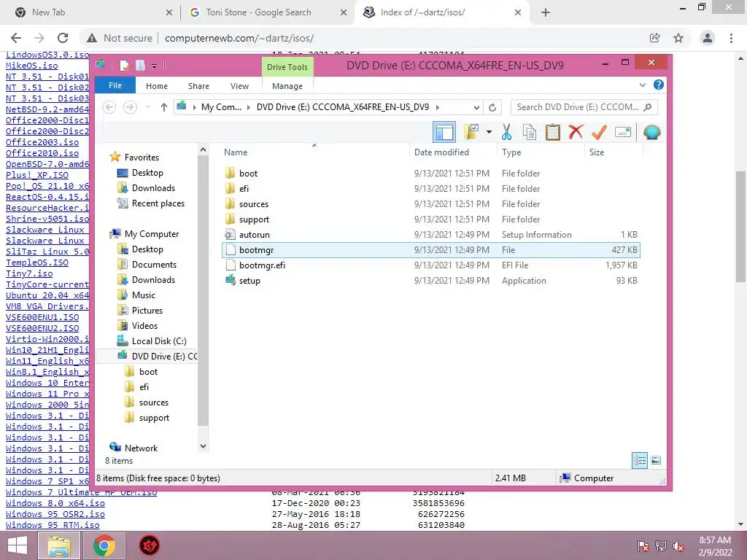Sort by Name column header
Screen dimensions: 747x560
pyautogui.click(x=314, y=152)
